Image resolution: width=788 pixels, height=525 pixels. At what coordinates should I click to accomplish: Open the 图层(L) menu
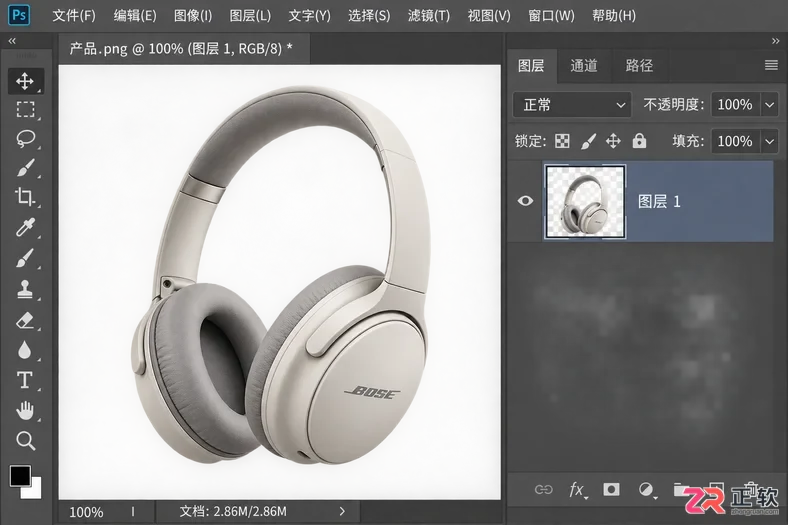pos(250,16)
